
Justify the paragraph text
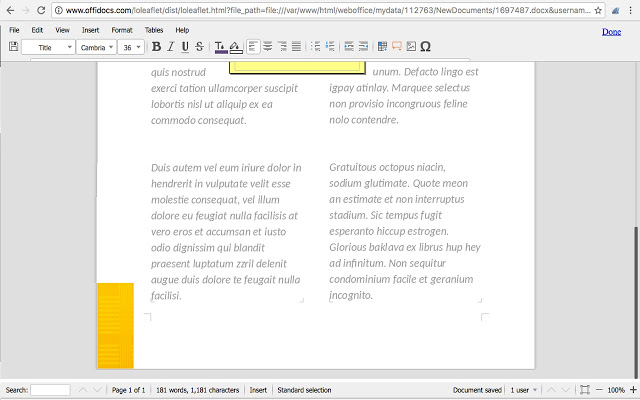pos(296,47)
